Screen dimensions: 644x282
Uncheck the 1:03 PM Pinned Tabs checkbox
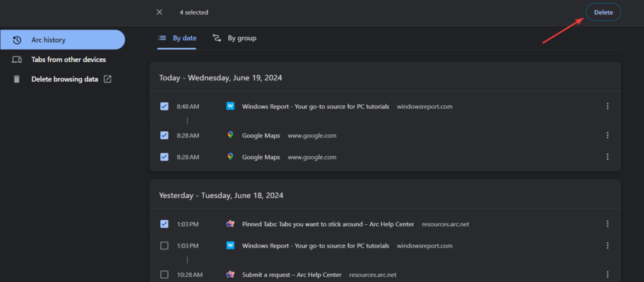pos(164,224)
